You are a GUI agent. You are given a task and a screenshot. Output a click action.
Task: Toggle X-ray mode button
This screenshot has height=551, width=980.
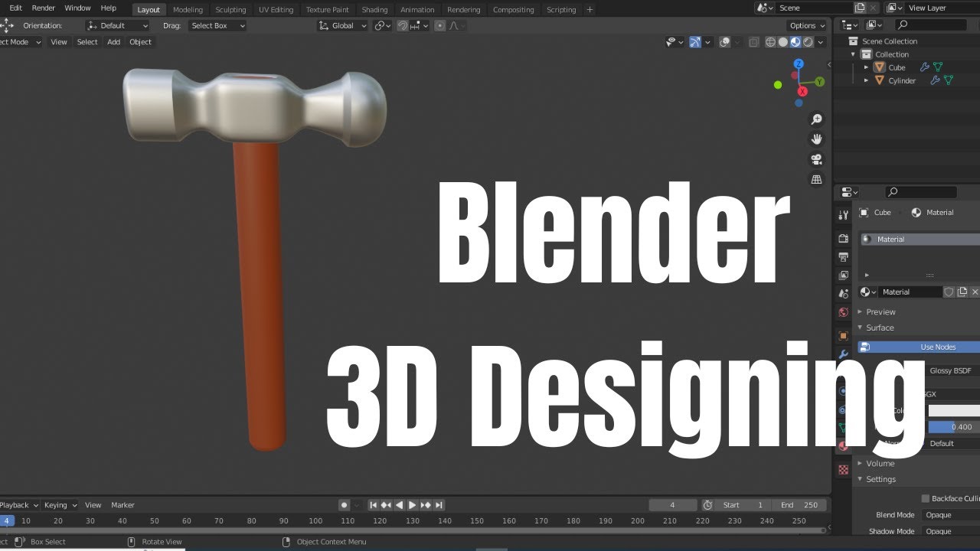[754, 42]
